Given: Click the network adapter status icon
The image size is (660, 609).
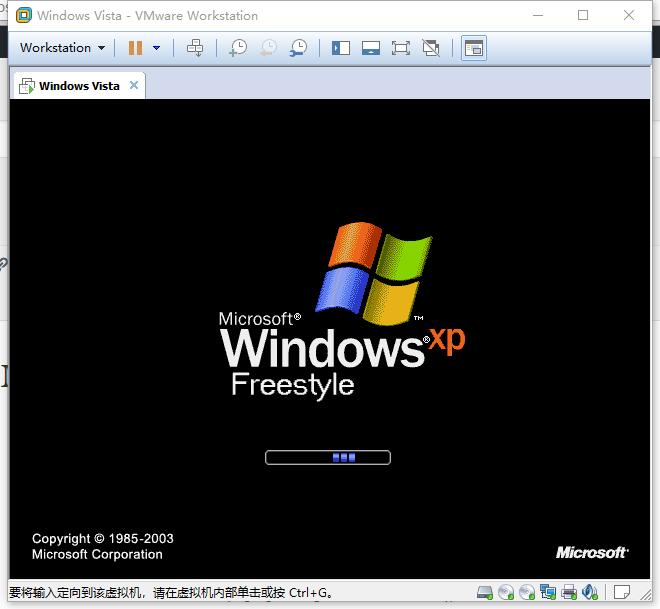Looking at the screenshot, I should [x=548, y=593].
